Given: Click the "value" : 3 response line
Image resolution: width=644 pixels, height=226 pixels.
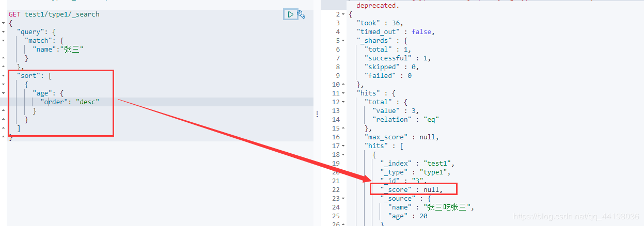Looking at the screenshot, I should (395, 111).
